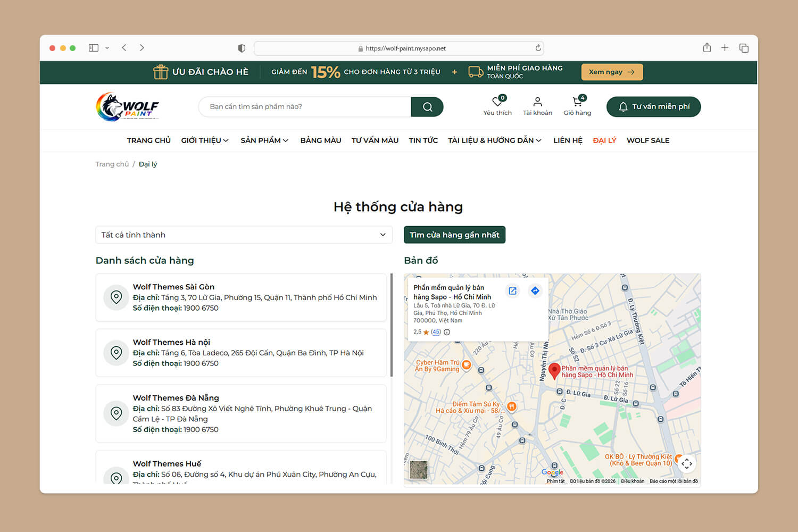Image resolution: width=798 pixels, height=532 pixels.
Task: Switch to satellite view thumbnail
Action: [x=419, y=470]
